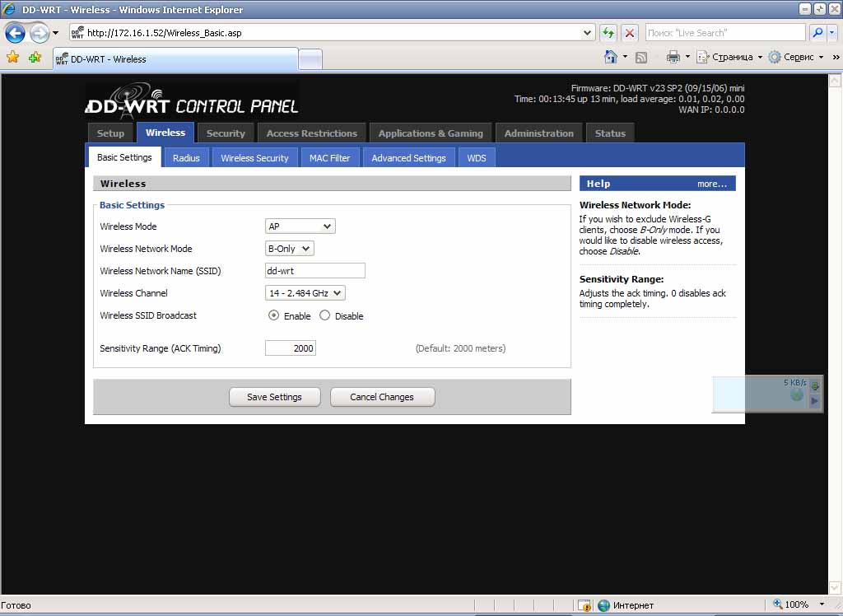Open the Help more... link
This screenshot has height=616, width=843.
pyautogui.click(x=712, y=184)
